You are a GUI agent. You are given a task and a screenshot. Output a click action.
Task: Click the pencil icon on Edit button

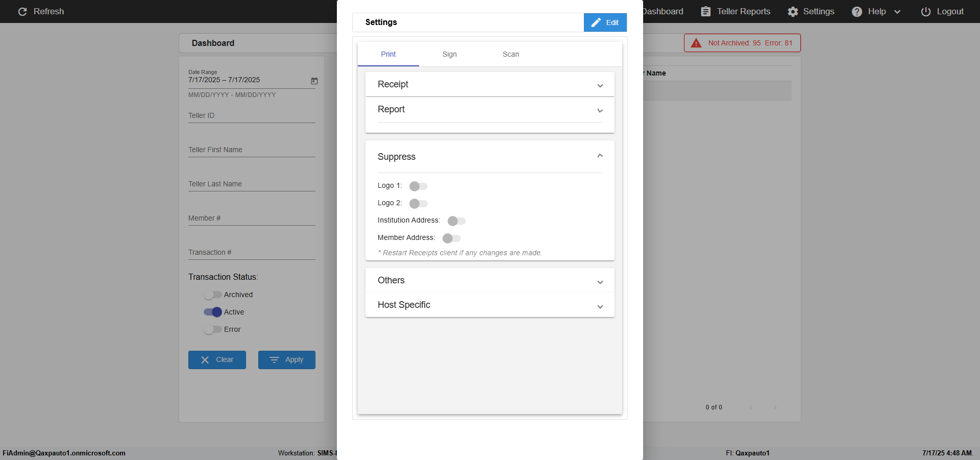596,22
